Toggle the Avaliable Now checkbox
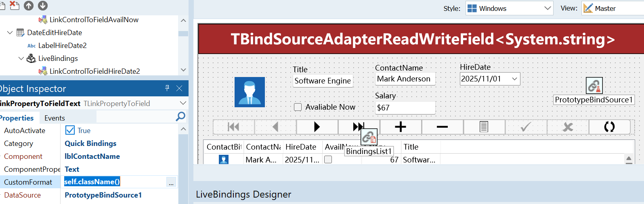Image resolution: width=644 pixels, height=204 pixels. 298,107
